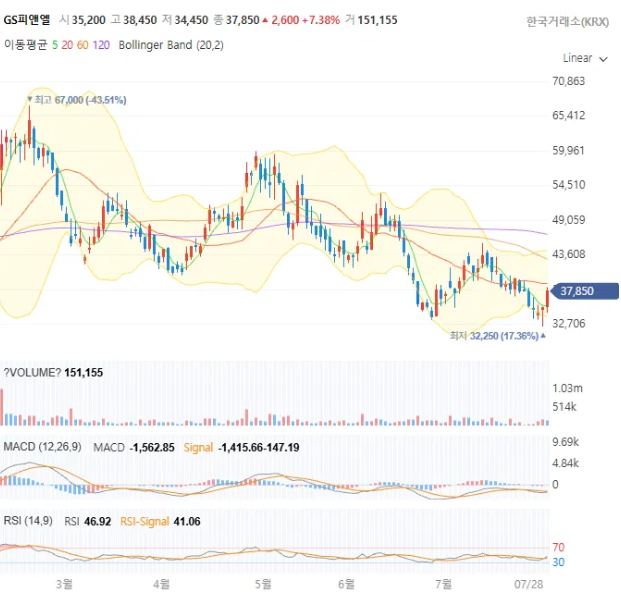Open the Linear scale dropdown
This screenshot has height=592, width=621.
click(585, 58)
